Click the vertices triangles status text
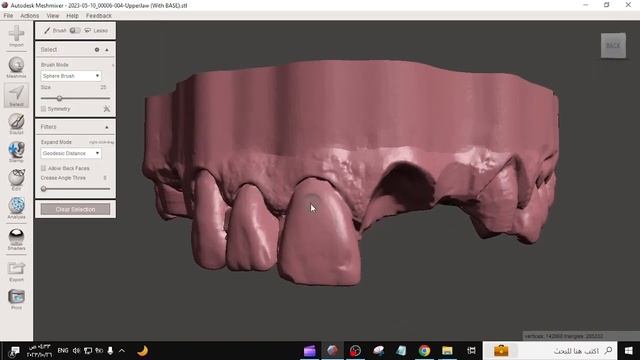Screen dimensions: 640x360 (x=564, y=336)
